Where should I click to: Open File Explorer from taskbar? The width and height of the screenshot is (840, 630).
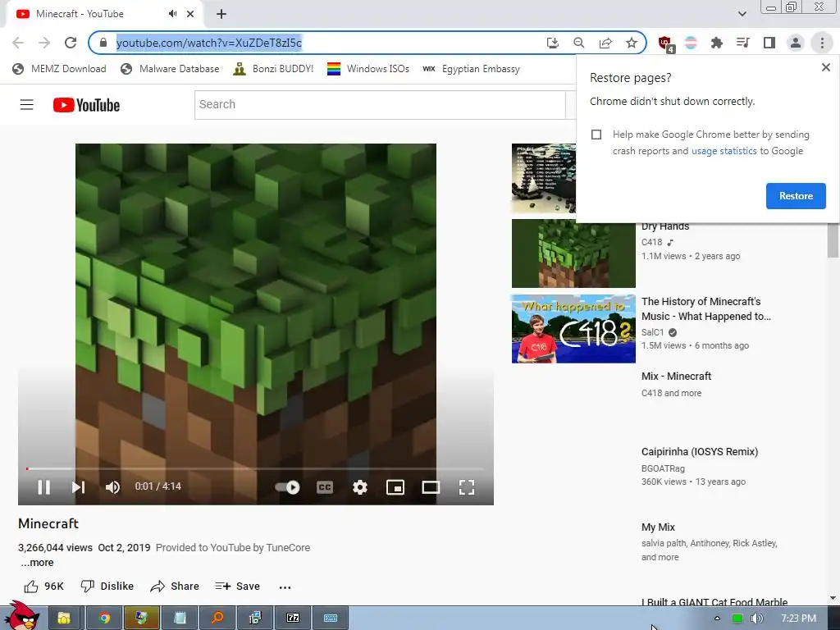pyautogui.click(x=64, y=619)
